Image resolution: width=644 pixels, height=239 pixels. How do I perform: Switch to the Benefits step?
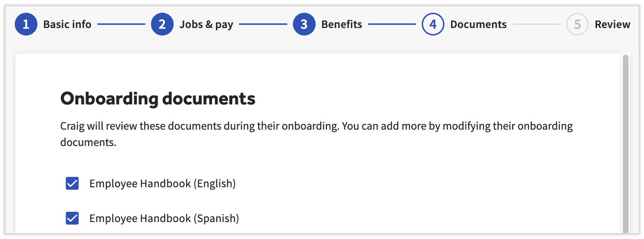[341, 25]
